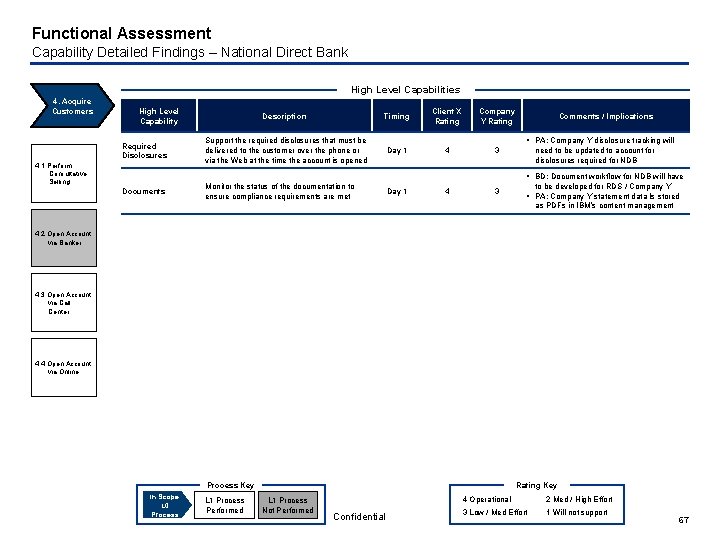Screen dimensions: 720x540
Task: Click the L1 Process Performed key box
Action: 225,505
